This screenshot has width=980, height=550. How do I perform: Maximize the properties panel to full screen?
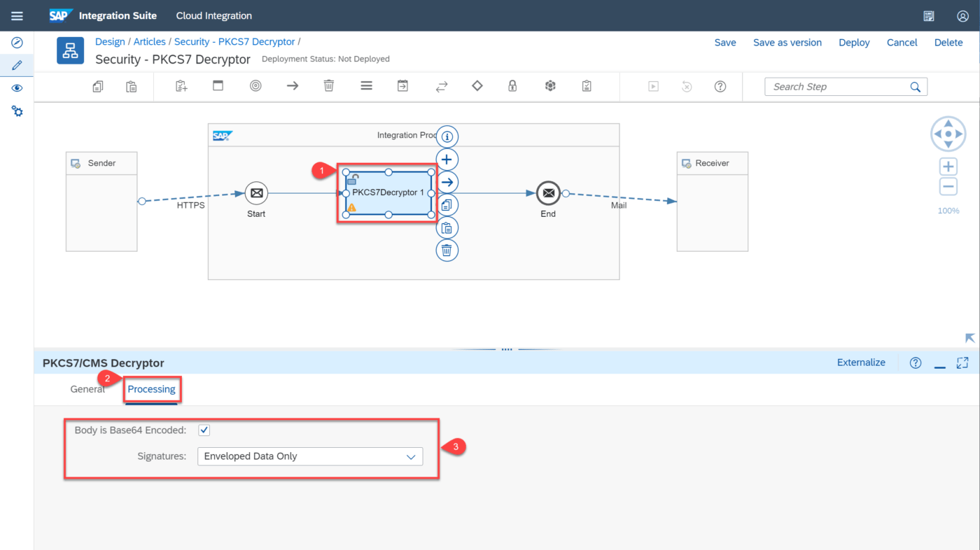coord(962,362)
